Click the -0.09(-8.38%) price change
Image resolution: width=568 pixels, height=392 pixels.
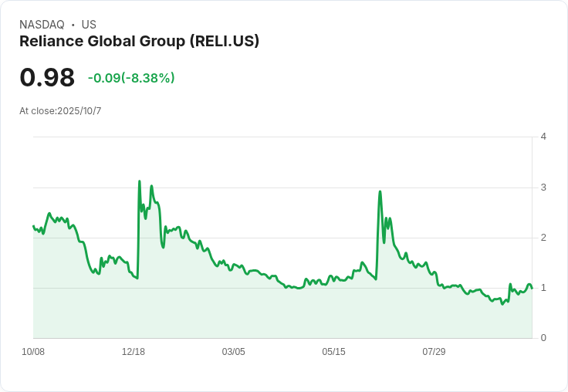pyautogui.click(x=131, y=78)
